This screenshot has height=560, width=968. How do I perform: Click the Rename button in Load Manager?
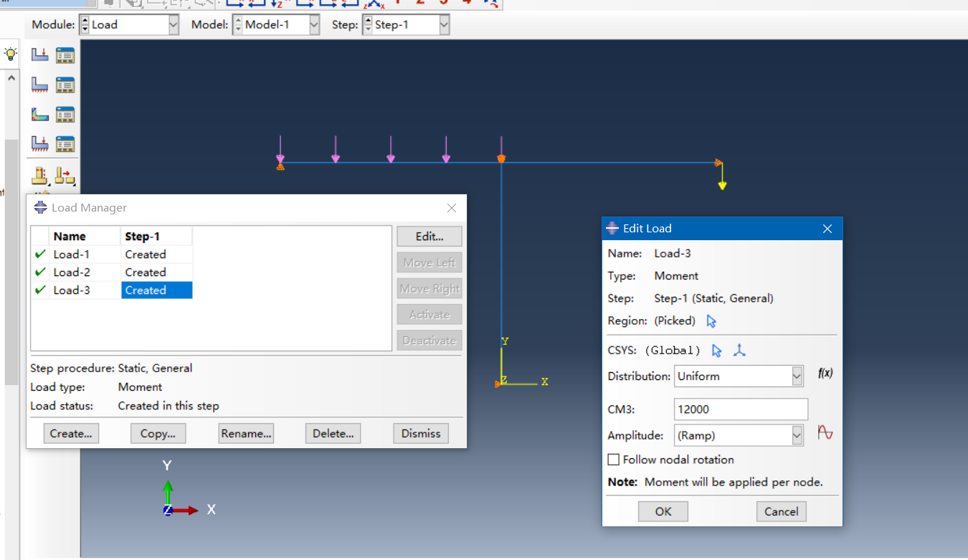click(x=246, y=433)
